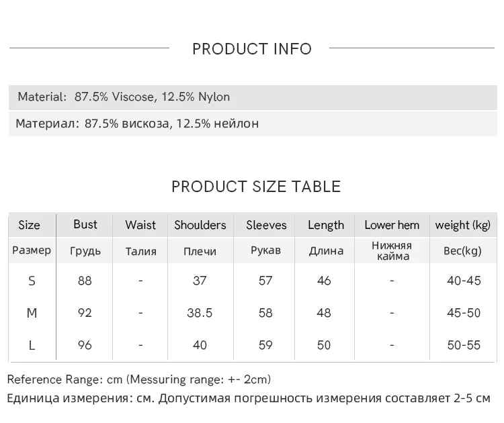This screenshot has width=504, height=423.
Task: Click the 40-45 weight range cell
Action: coord(464,281)
